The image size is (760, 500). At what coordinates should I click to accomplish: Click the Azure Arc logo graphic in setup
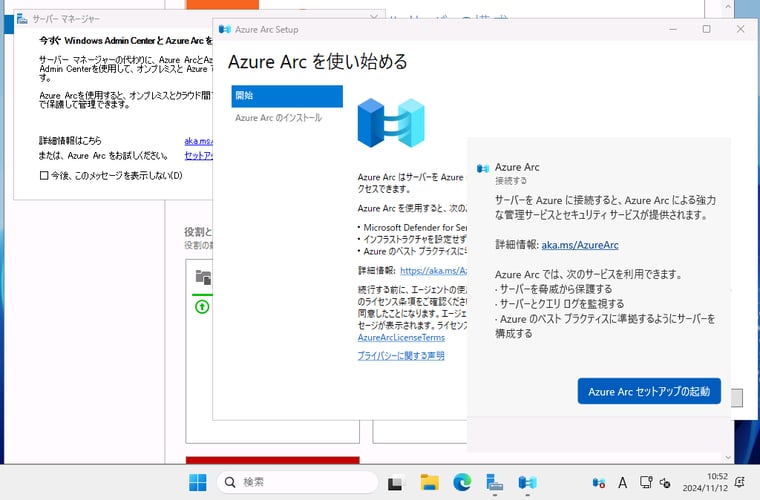pos(391,123)
